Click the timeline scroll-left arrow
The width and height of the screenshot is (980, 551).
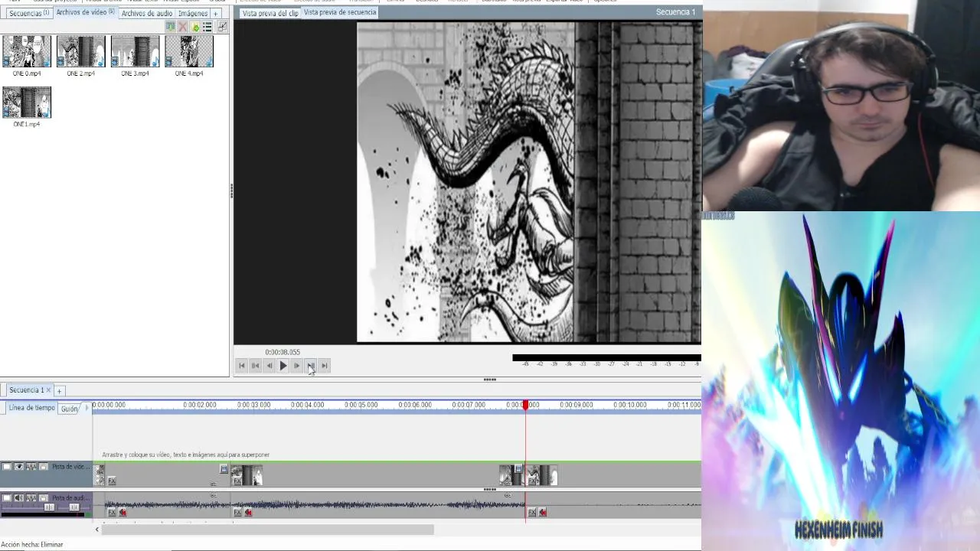(x=96, y=530)
